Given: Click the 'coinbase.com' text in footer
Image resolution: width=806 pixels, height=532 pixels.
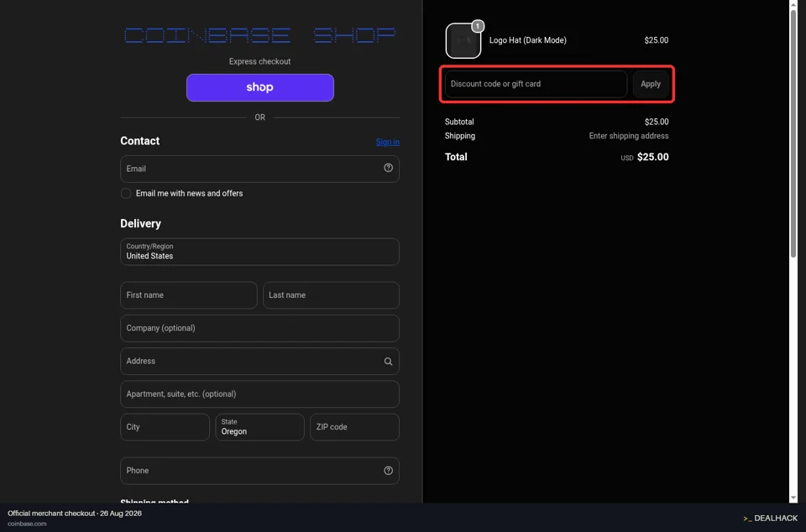Looking at the screenshot, I should point(27,524).
